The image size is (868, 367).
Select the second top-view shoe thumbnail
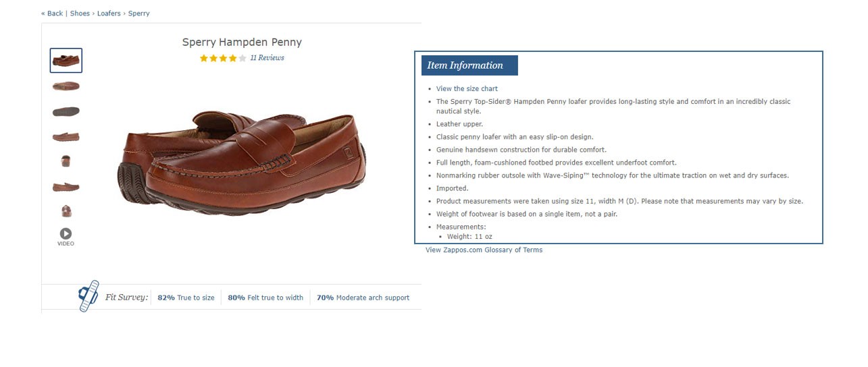[66, 86]
